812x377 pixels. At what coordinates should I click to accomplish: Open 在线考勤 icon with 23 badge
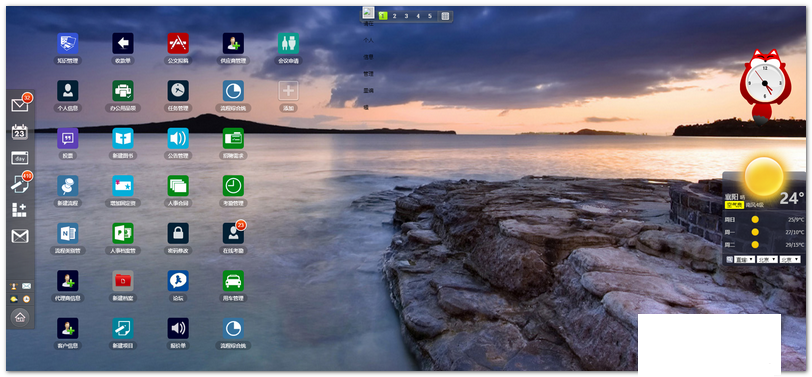[x=233, y=234]
